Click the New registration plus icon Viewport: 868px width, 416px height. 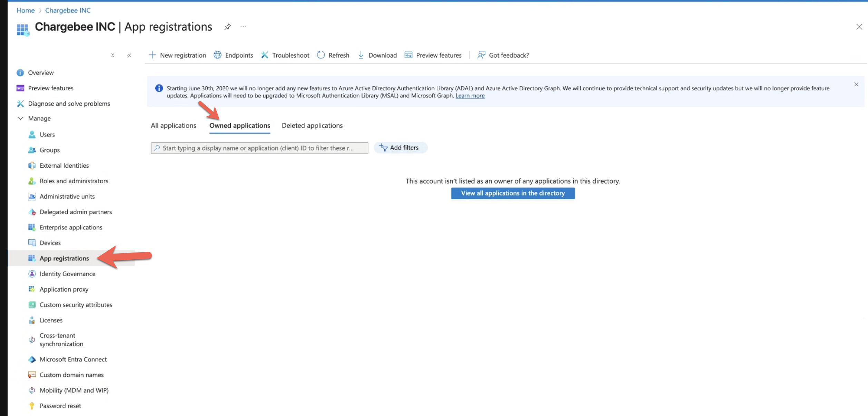pyautogui.click(x=152, y=55)
